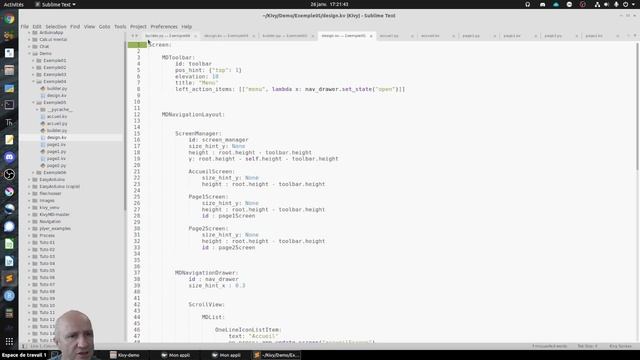Open the clock and calendar in top bar
The height and width of the screenshot is (360, 640).
click(329, 4)
